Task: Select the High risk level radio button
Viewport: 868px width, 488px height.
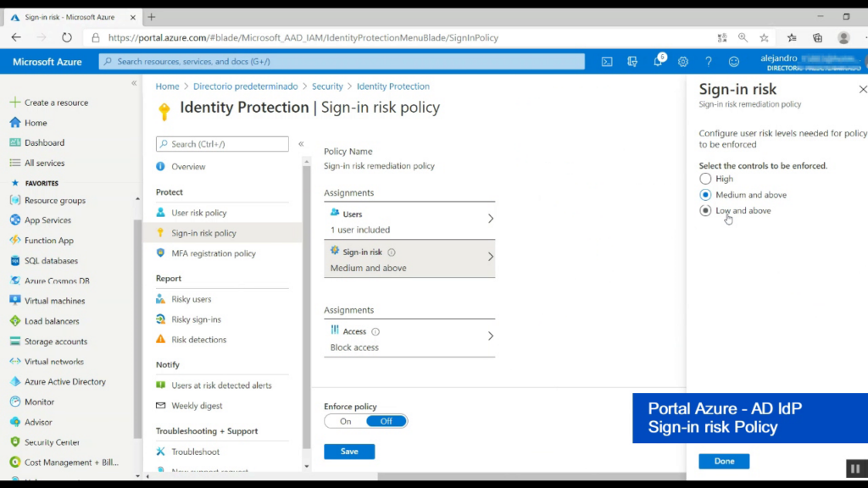Action: [x=705, y=179]
